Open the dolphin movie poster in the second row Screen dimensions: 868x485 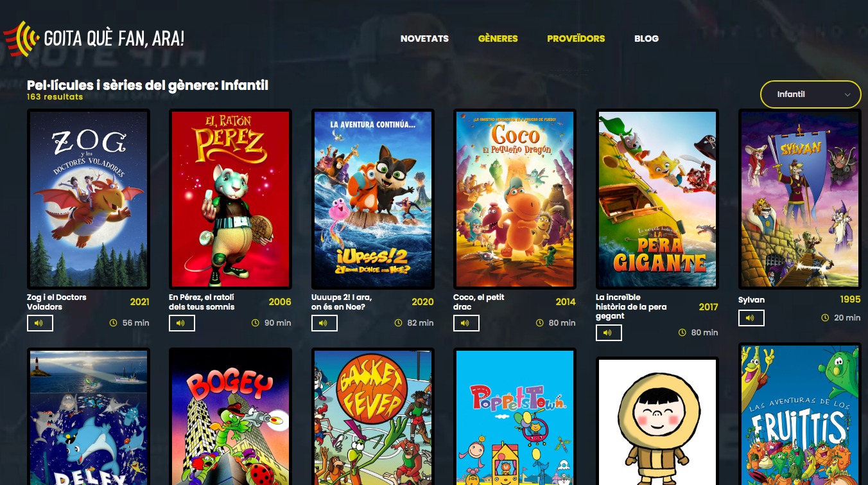(x=89, y=416)
